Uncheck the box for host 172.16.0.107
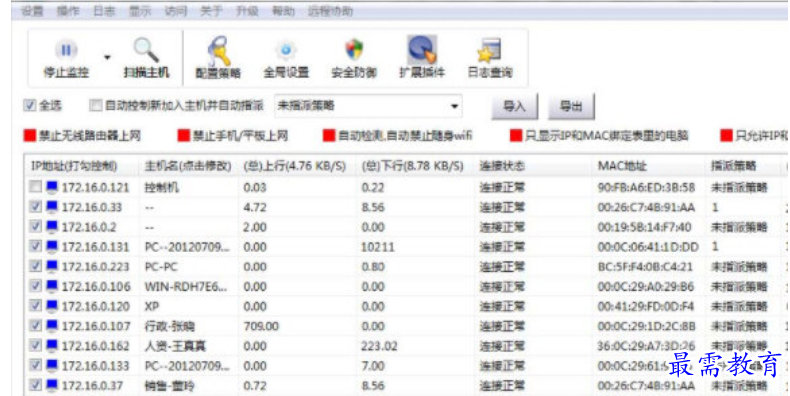This screenshot has width=790, height=396. 35,325
